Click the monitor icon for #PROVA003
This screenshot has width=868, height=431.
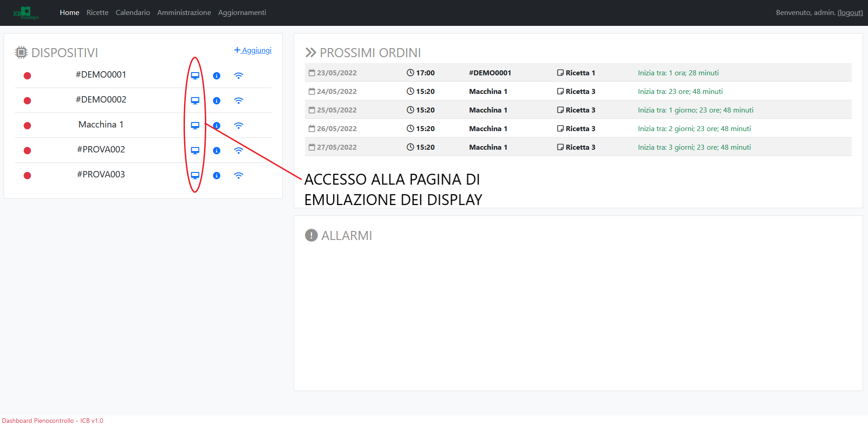(x=195, y=176)
